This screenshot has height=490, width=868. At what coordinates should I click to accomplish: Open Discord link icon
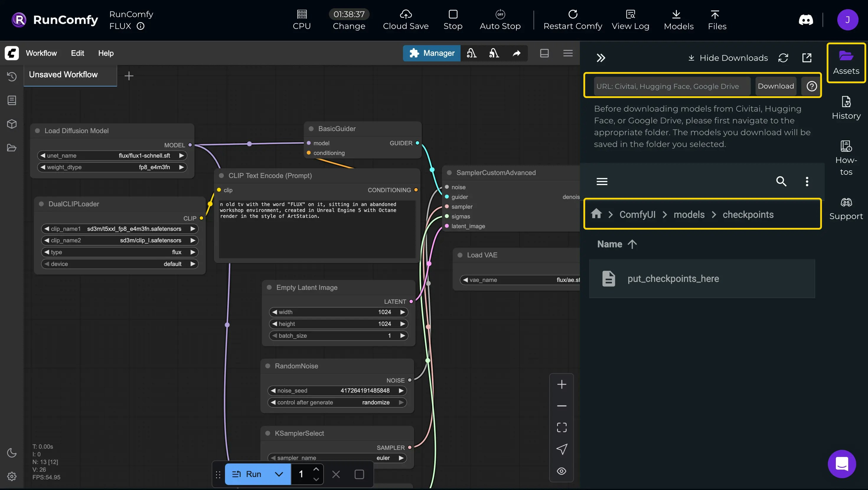(x=806, y=20)
